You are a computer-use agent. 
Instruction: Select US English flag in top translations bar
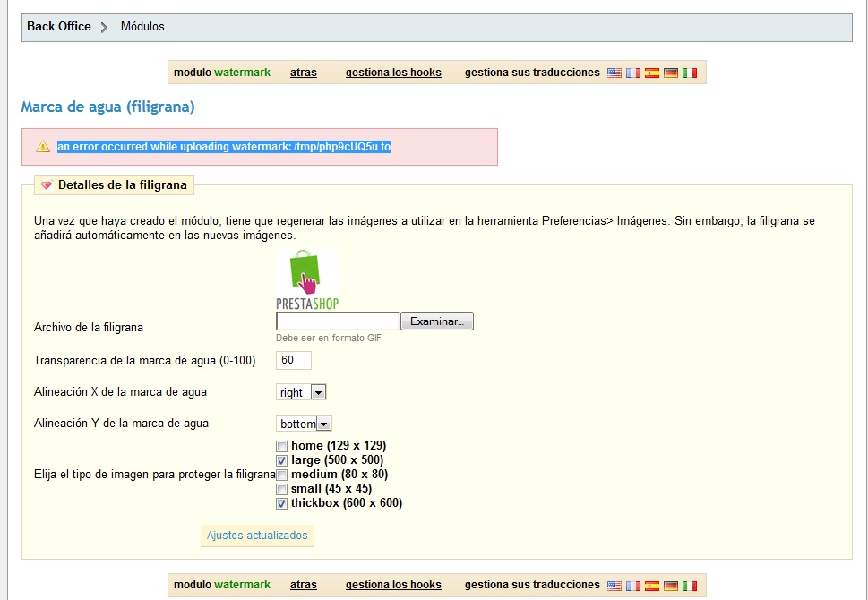pos(614,73)
